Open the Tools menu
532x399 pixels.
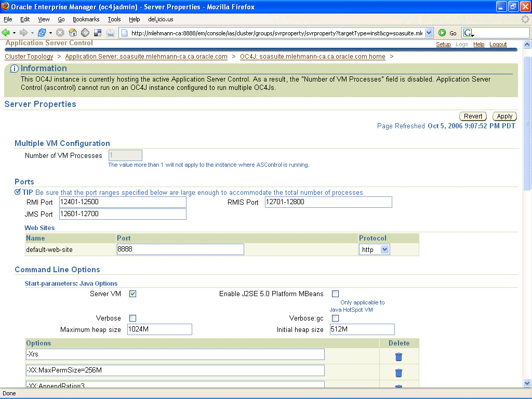(114, 19)
